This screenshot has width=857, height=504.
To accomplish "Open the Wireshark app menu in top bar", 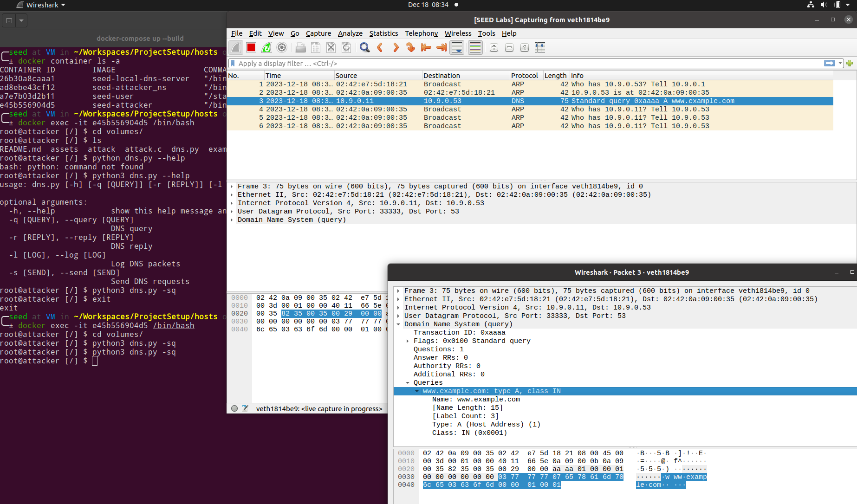I will click(x=41, y=5).
